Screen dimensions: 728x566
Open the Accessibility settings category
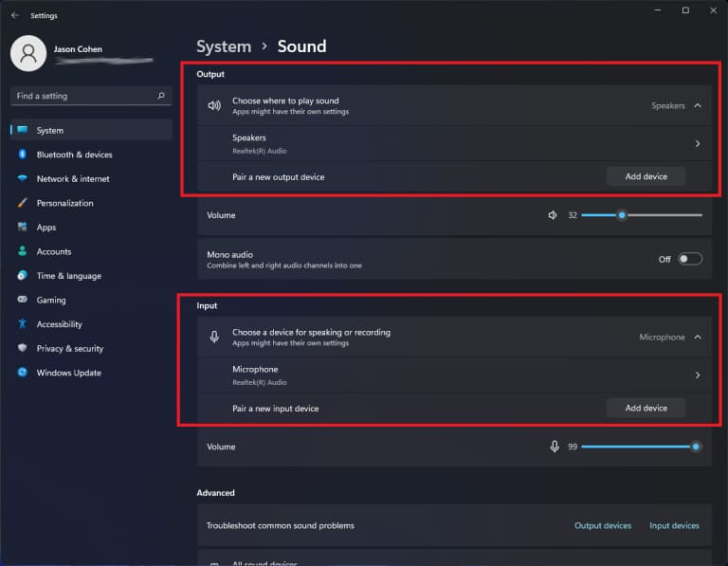(59, 324)
